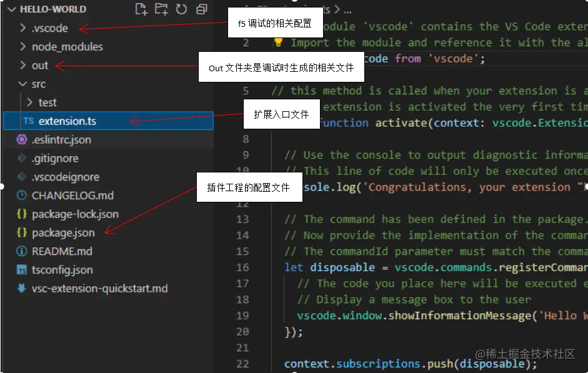Click the Refresh Explorer icon
This screenshot has width=588, height=373.
[x=181, y=9]
